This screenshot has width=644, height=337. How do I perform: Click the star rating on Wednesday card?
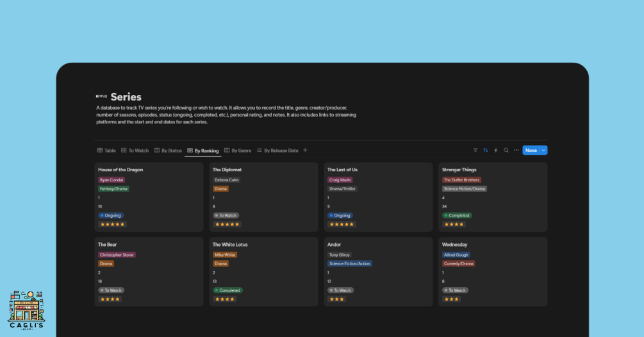click(x=451, y=299)
